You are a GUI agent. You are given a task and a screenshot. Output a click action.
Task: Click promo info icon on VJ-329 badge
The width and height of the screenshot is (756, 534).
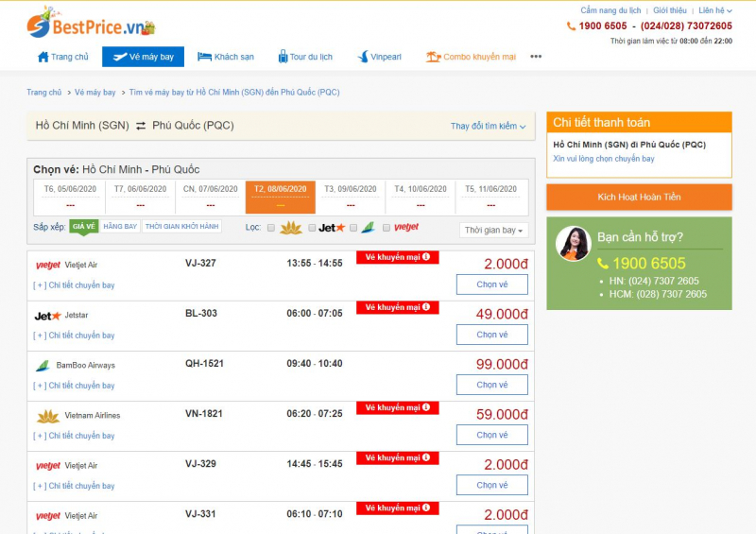click(x=426, y=457)
